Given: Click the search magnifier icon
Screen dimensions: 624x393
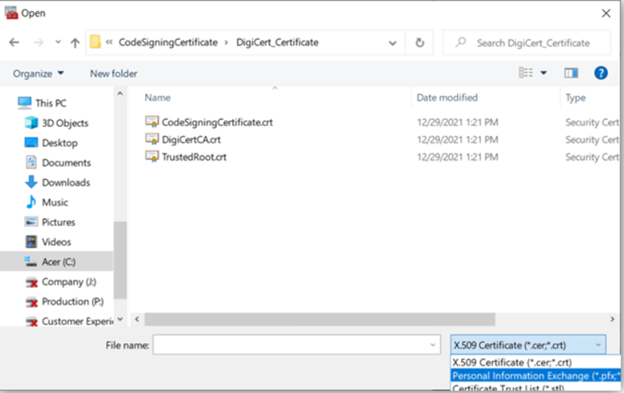Looking at the screenshot, I should 460,42.
